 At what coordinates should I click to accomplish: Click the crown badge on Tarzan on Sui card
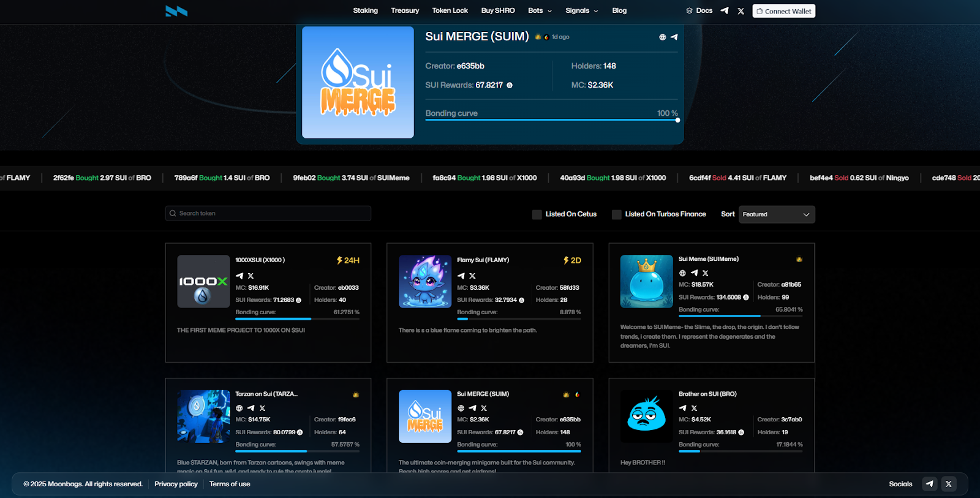click(x=356, y=394)
